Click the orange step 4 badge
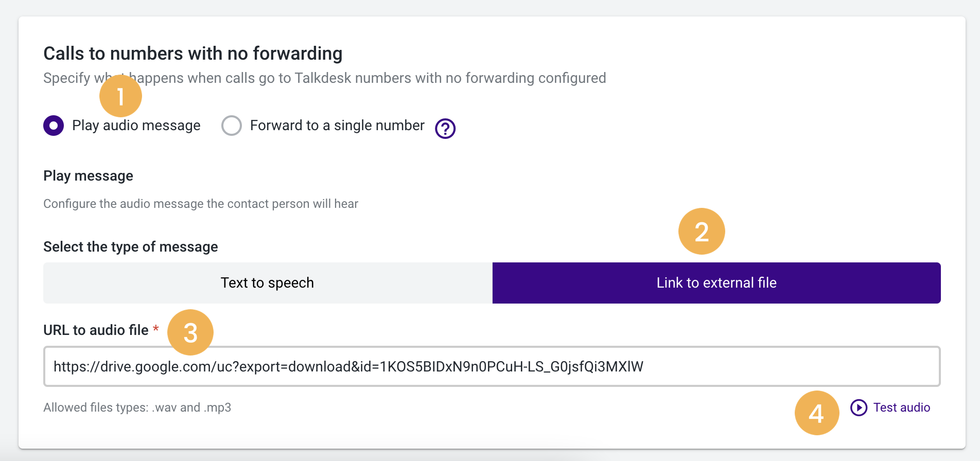980x461 pixels. coord(817,413)
